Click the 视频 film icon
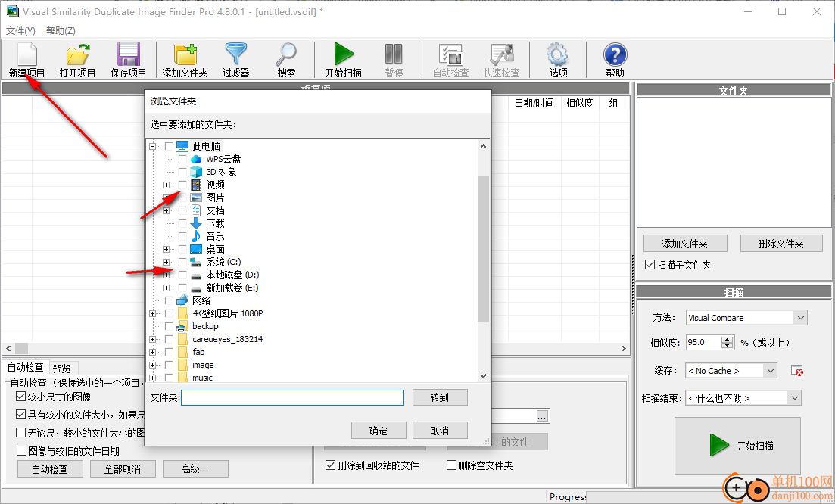 click(197, 185)
